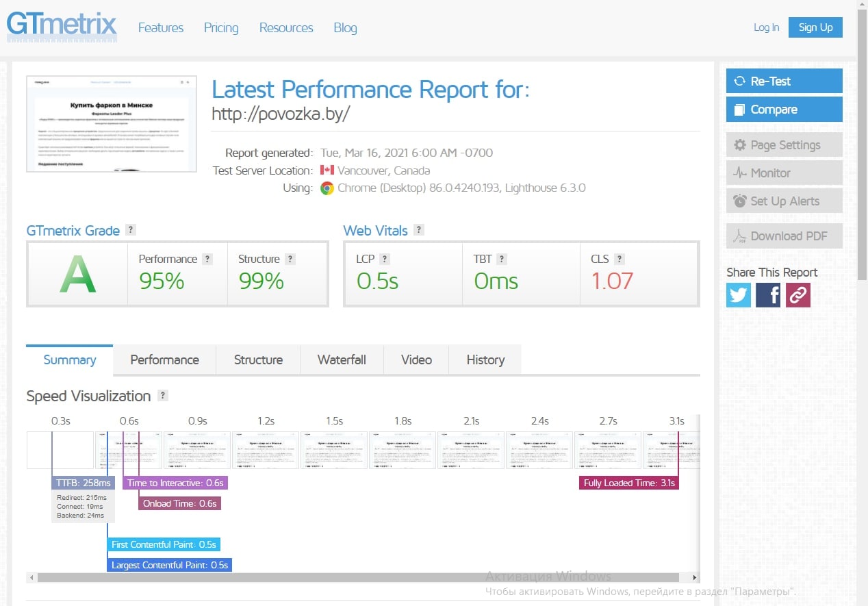Share report on Twitter icon

[x=739, y=295]
